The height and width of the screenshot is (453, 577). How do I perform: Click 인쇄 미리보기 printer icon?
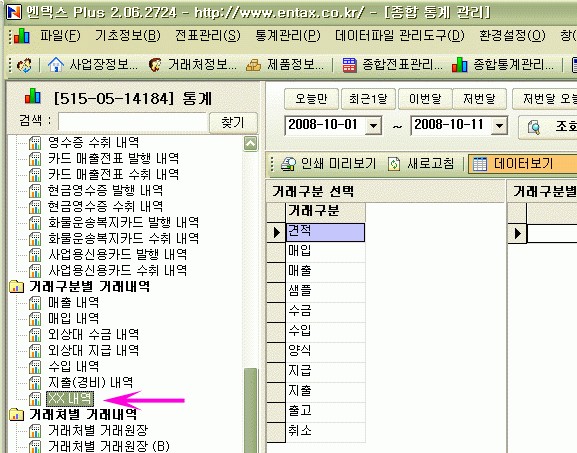coord(288,164)
